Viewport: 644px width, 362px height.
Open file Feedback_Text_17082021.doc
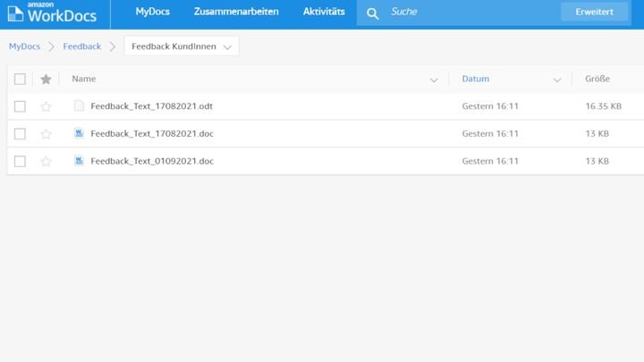152,134
